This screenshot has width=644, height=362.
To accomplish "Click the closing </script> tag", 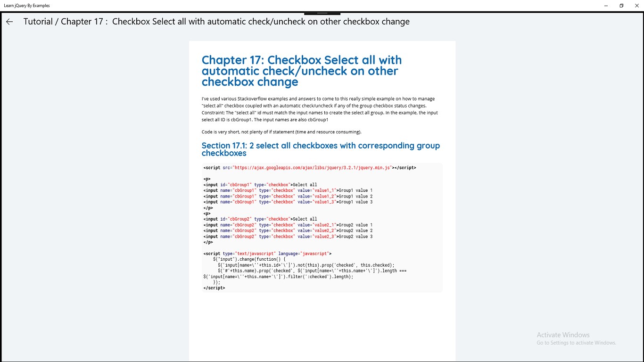I will tap(215, 288).
